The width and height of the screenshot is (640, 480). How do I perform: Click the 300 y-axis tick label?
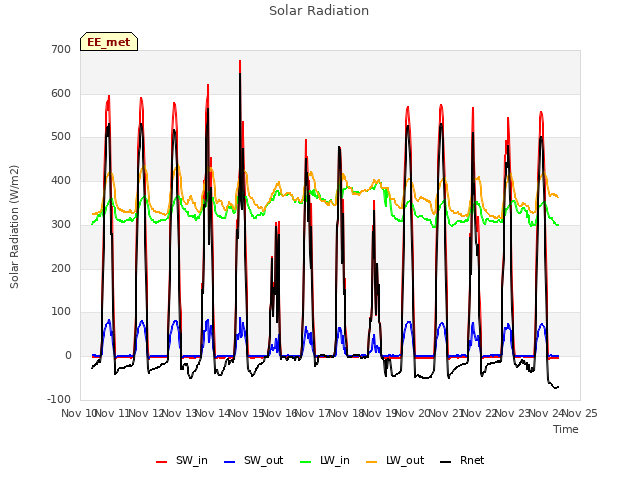coord(61,224)
